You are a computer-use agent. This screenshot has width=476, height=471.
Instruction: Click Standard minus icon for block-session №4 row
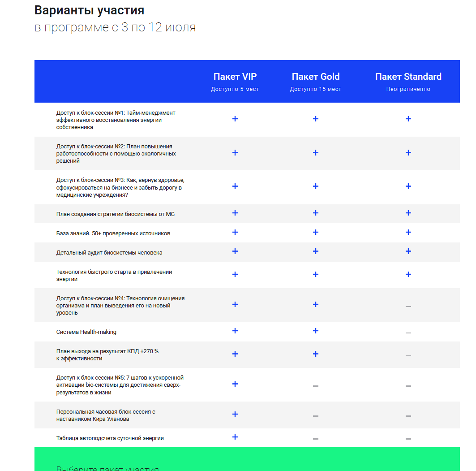(408, 306)
